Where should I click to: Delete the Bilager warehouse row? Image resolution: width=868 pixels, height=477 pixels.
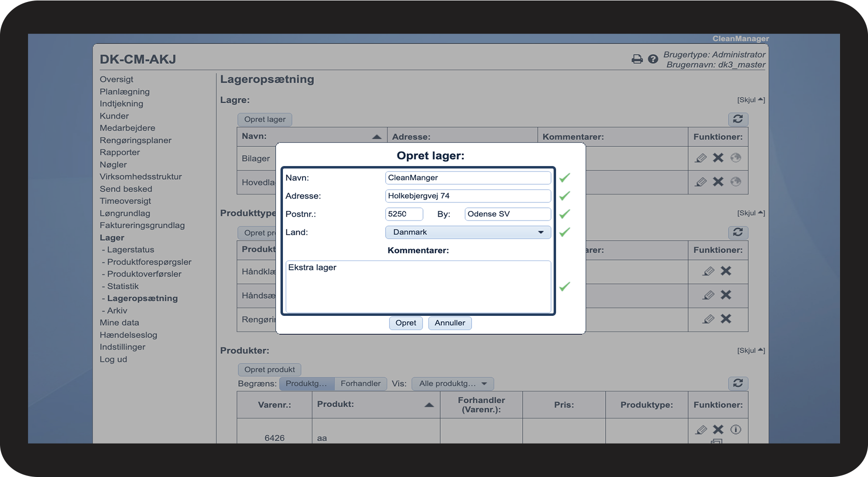pos(718,158)
